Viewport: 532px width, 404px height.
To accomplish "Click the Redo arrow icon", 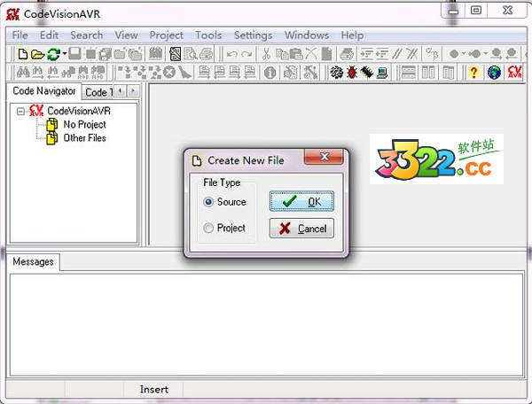I will pos(246,54).
